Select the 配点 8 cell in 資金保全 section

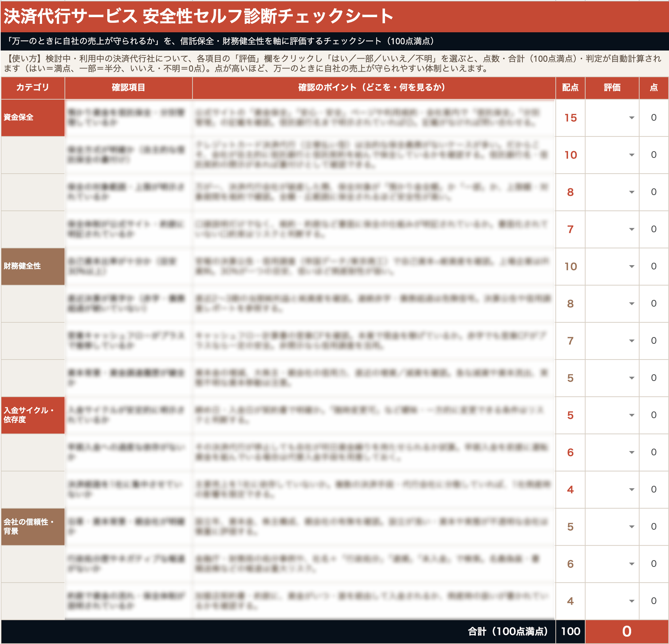tap(570, 192)
